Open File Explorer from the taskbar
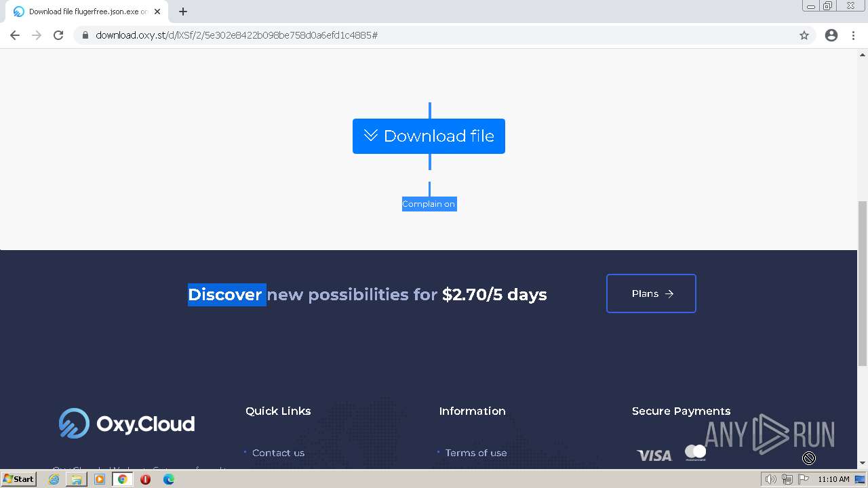Image resolution: width=868 pixels, height=488 pixels. [x=77, y=479]
